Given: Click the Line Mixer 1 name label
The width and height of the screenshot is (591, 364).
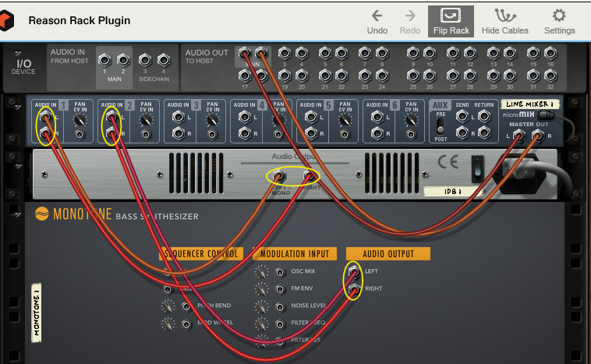Looking at the screenshot, I should tap(529, 104).
